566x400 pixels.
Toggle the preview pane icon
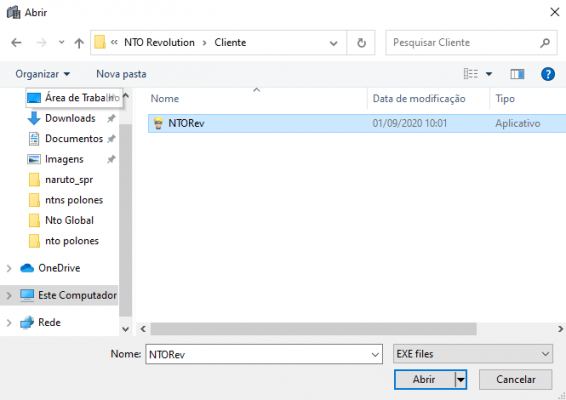pyautogui.click(x=517, y=74)
